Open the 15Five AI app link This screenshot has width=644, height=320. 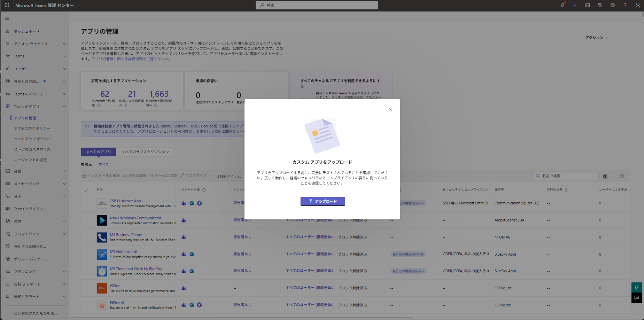point(117,303)
